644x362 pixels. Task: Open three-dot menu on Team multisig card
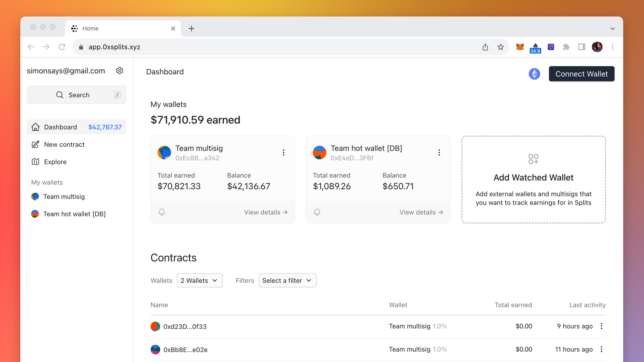pyautogui.click(x=283, y=152)
